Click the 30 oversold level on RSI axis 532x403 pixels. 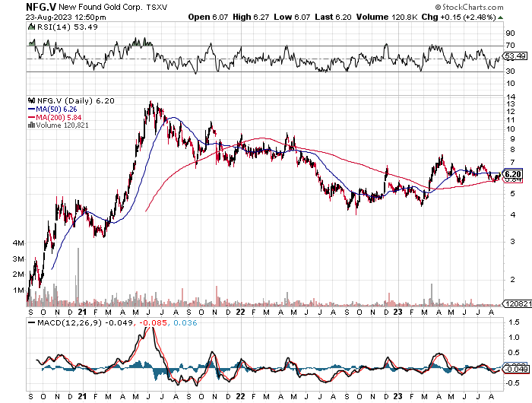tap(510, 71)
